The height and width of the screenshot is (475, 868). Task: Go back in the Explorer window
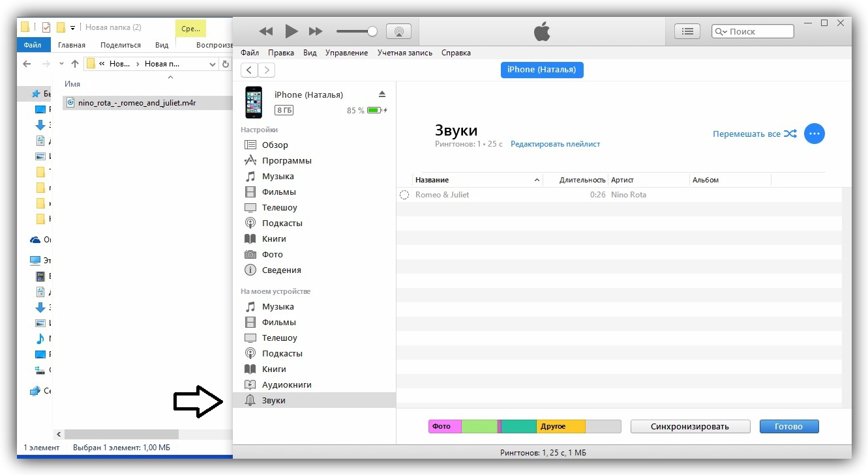pos(27,64)
